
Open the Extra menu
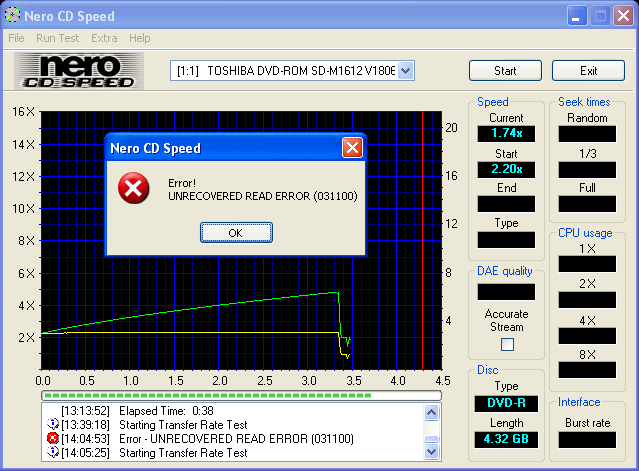(x=104, y=38)
